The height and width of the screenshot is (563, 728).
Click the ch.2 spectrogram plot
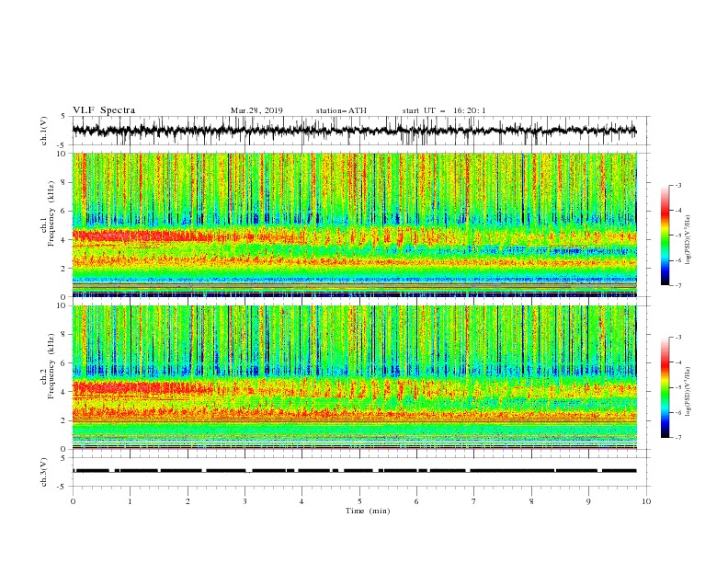355,377
